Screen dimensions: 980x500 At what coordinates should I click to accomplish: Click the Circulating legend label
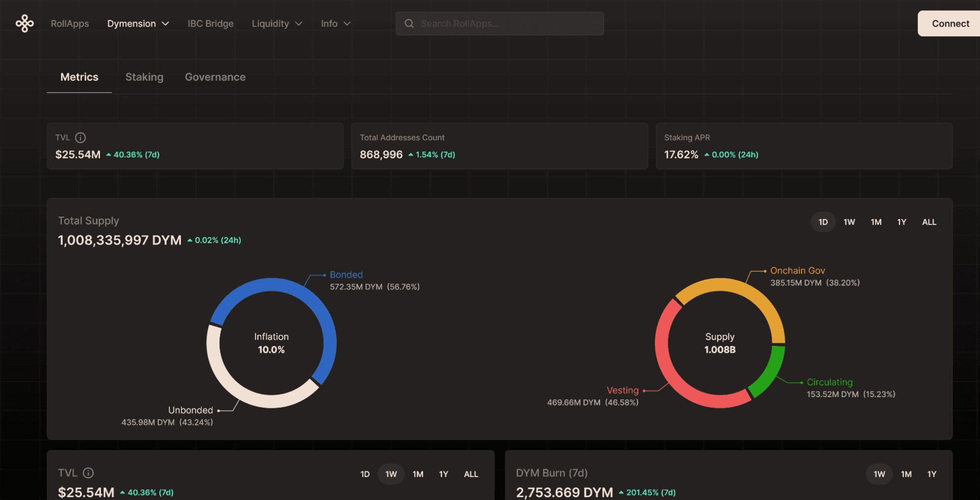pos(829,382)
